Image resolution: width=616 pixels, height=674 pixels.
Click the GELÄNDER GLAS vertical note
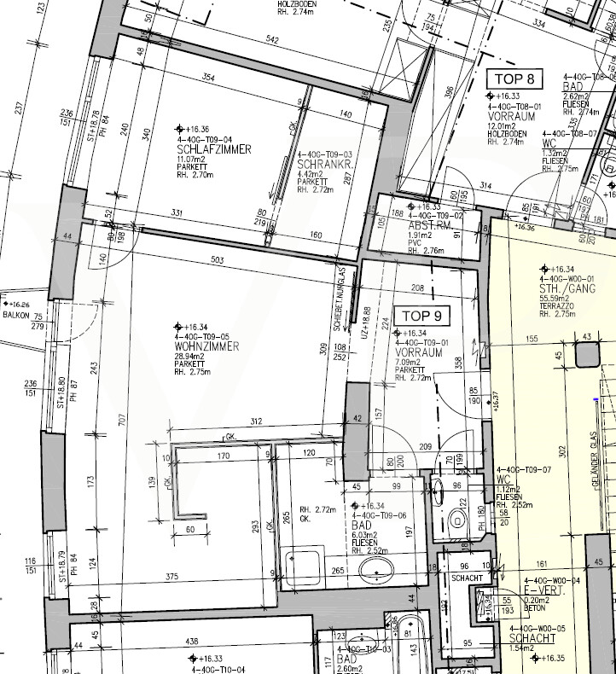(x=595, y=459)
